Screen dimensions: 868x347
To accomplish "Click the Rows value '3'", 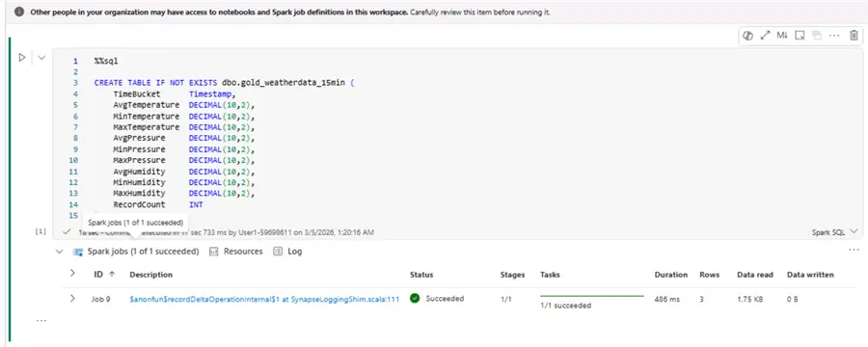I will tap(701, 299).
